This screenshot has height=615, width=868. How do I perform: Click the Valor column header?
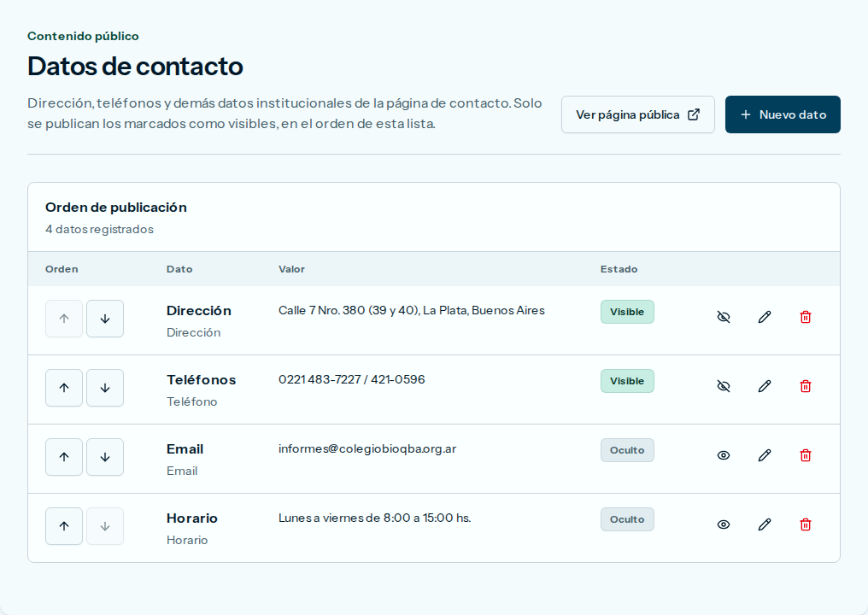pos(291,269)
